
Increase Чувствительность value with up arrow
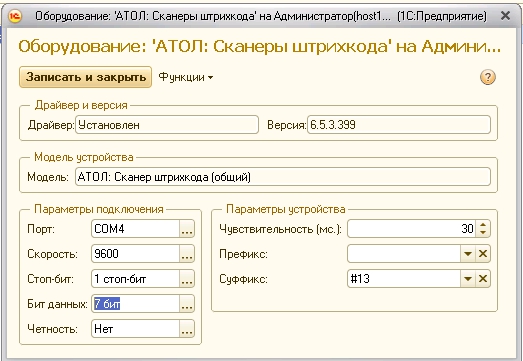(483, 225)
